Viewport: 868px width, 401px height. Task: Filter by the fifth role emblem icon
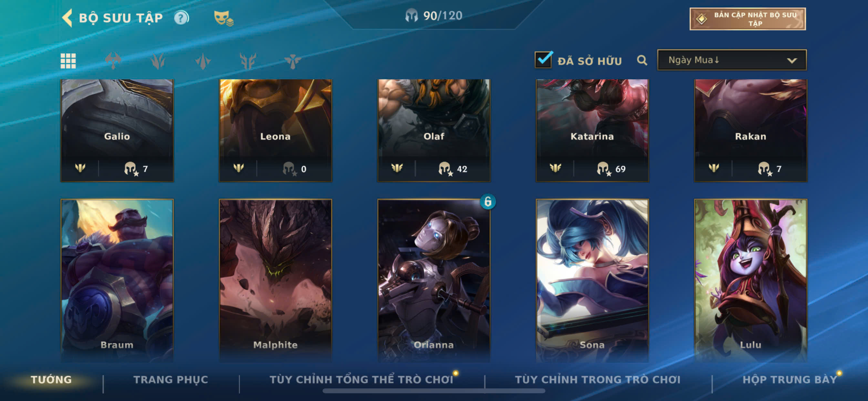tap(293, 61)
